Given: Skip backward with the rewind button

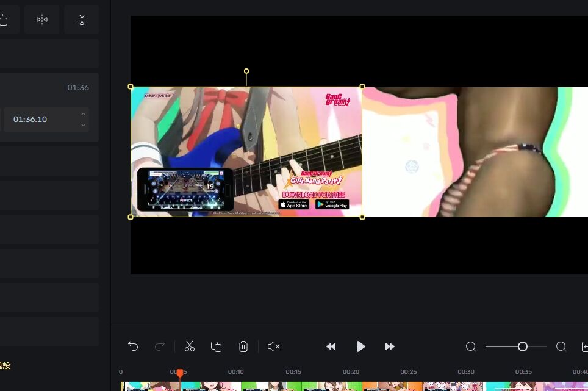Looking at the screenshot, I should tap(331, 346).
